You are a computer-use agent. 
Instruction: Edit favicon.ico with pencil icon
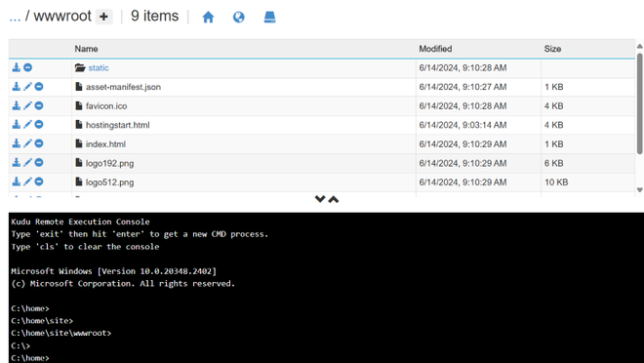point(27,105)
